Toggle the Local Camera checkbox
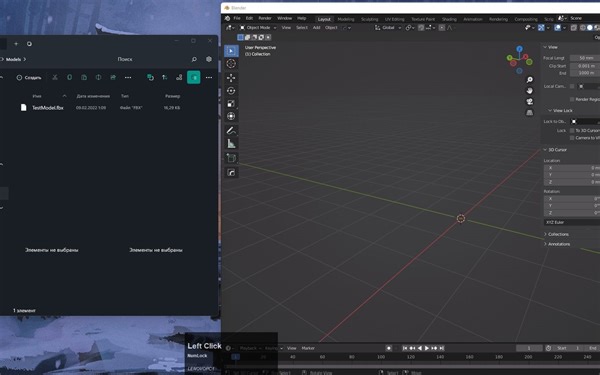Image resolution: width=600 pixels, height=375 pixels. pos(572,86)
